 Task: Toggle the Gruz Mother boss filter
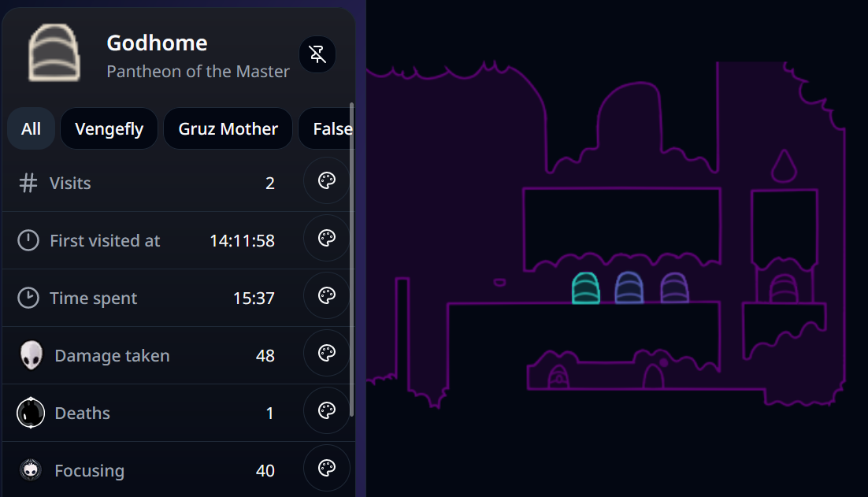coord(228,128)
